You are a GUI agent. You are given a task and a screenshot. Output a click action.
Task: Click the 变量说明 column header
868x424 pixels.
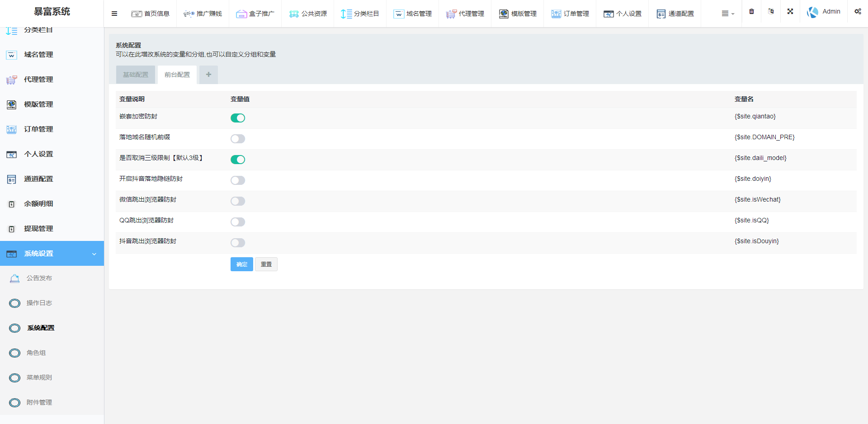click(x=132, y=99)
